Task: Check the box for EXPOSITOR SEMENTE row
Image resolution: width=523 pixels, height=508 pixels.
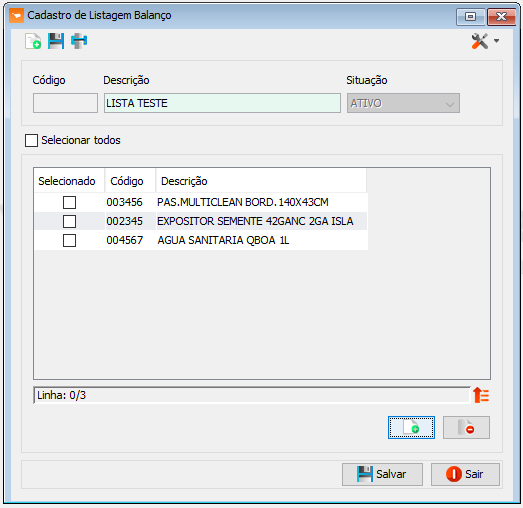Action: click(69, 221)
